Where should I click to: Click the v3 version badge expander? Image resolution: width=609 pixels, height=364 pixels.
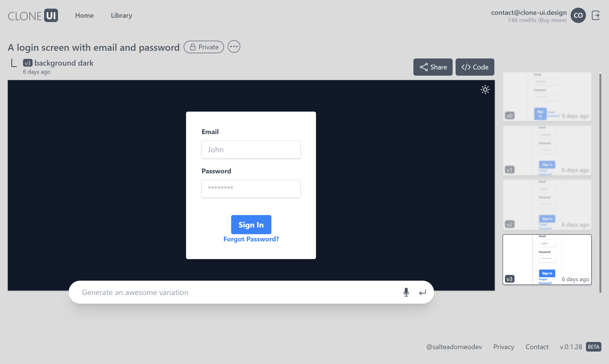[x=27, y=63]
